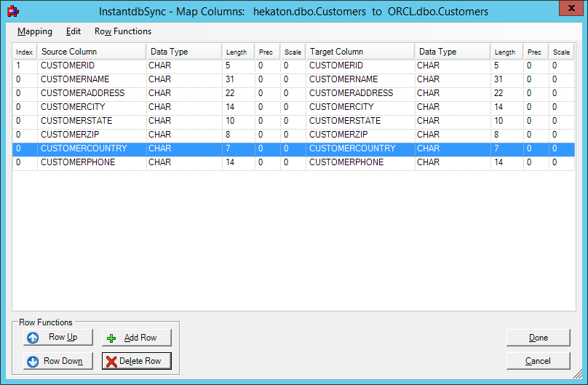Click the Target Column header
The image size is (588, 385).
359,52
